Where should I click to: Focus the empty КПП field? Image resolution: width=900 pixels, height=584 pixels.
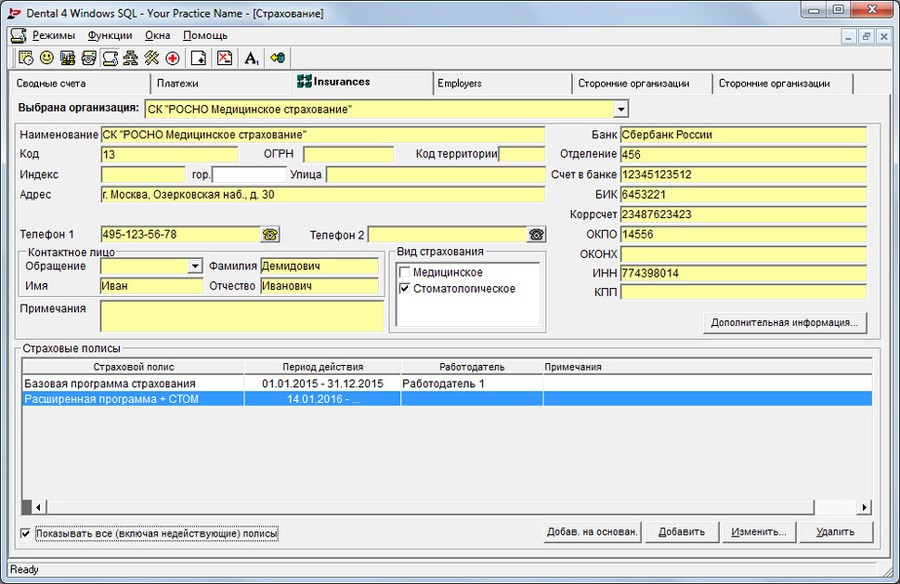tap(743, 292)
